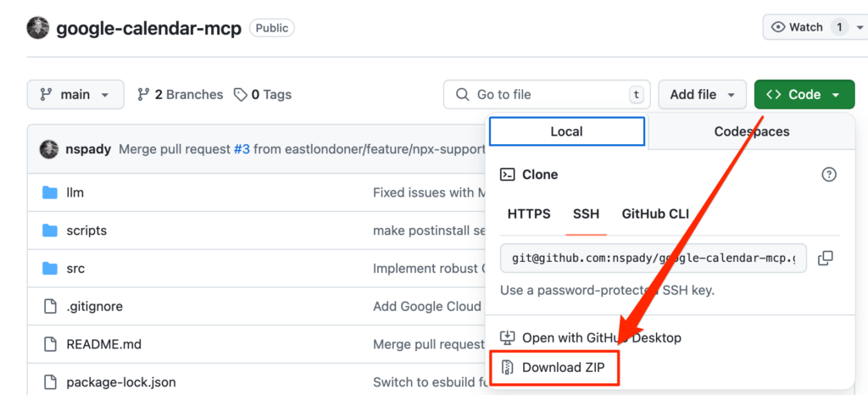
Task: Open the main branch dropdown
Action: [x=75, y=95]
